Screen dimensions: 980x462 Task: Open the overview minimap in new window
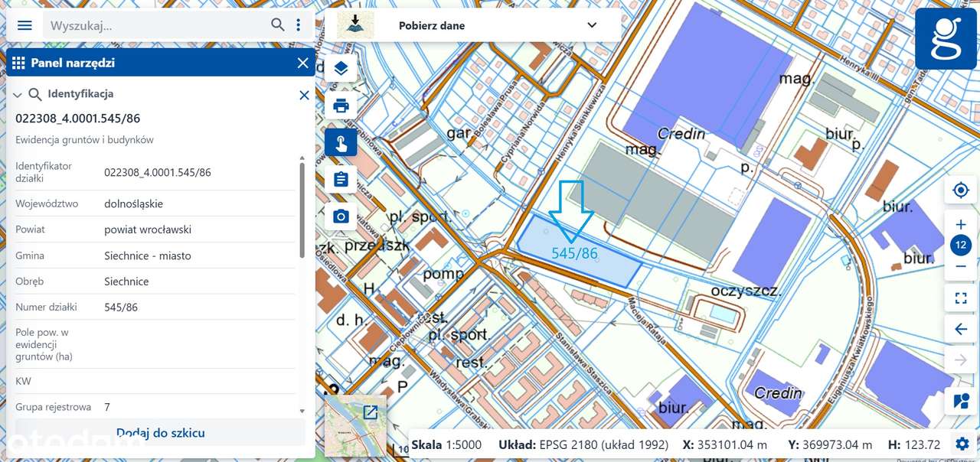tap(371, 413)
